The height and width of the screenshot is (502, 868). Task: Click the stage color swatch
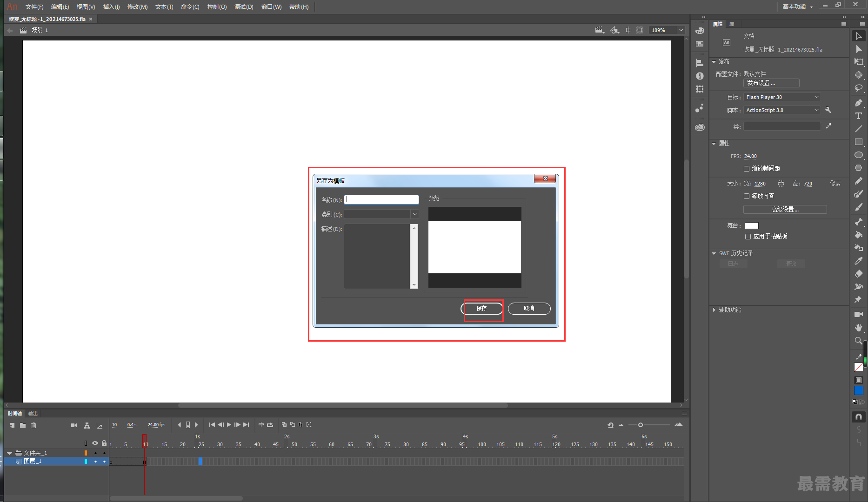(752, 225)
